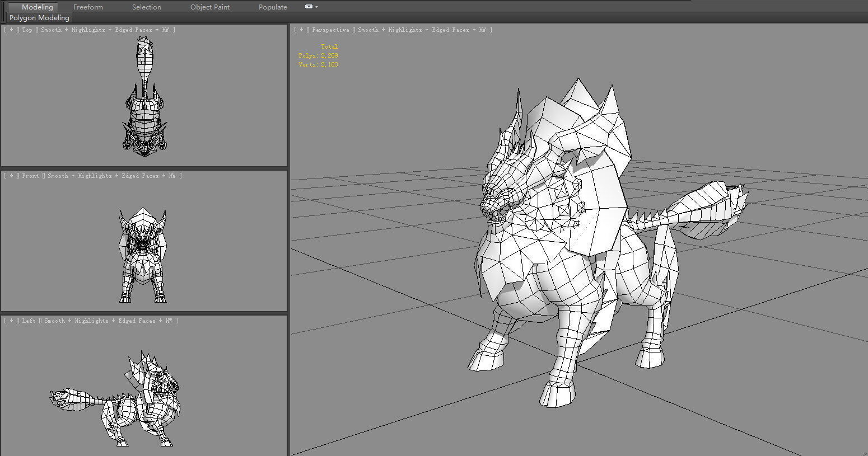The image size is (868, 456).
Task: Click the 'Verts: 2,183' statistic
Action: point(318,64)
